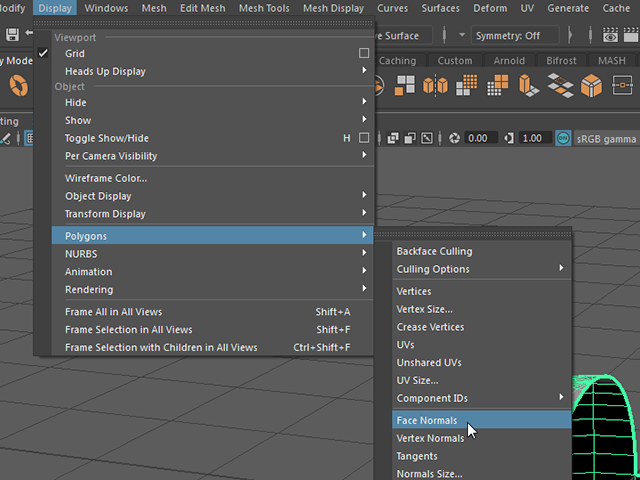Switch to the Bifrost shelf tab
The height and width of the screenshot is (480, 640).
click(561, 60)
